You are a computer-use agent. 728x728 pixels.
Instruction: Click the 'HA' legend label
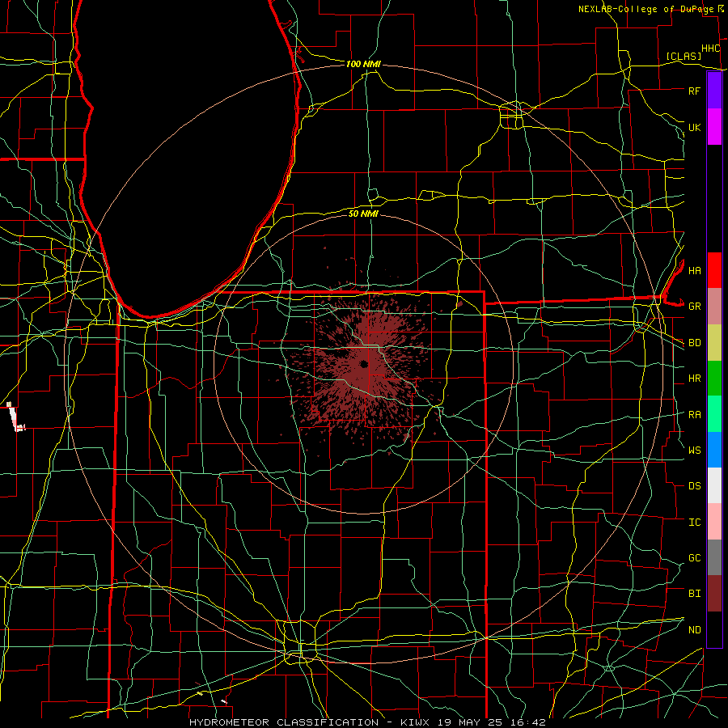(694, 270)
